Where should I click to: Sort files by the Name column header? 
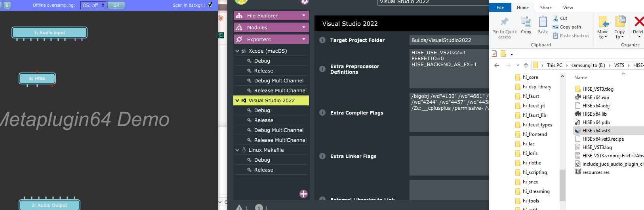pyautogui.click(x=581, y=78)
